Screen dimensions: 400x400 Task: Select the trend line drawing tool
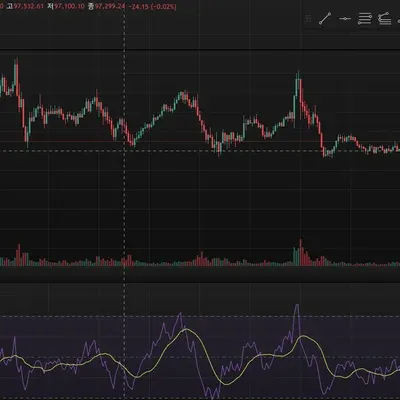(x=325, y=19)
